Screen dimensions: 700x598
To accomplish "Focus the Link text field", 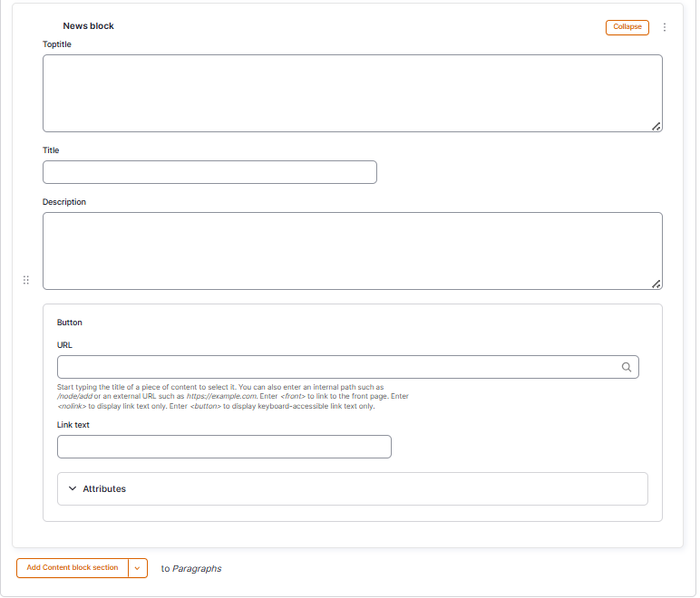I will (x=224, y=447).
